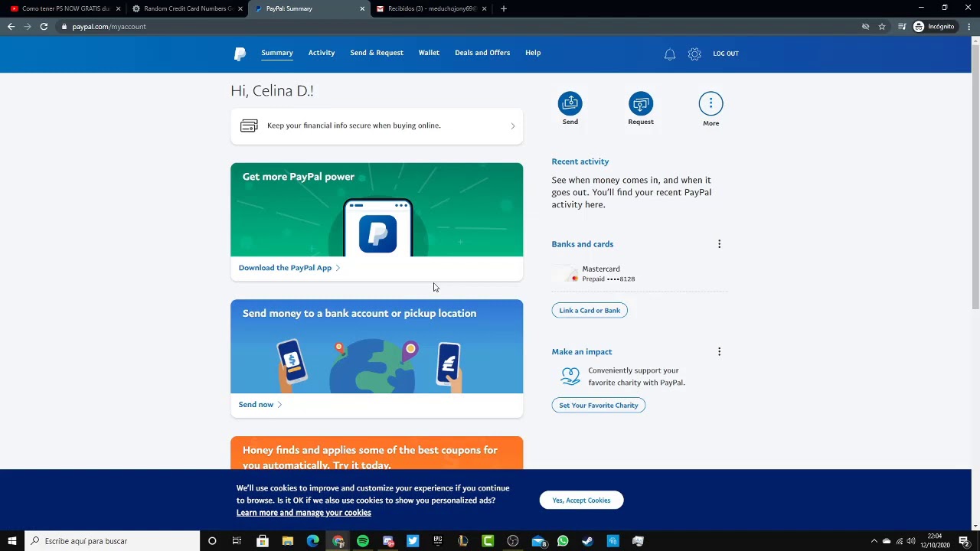Open Windows Task View
This screenshot has width=980, height=551.
(237, 541)
